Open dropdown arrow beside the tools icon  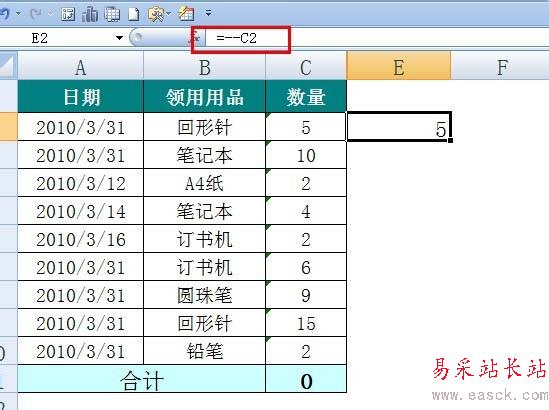click(x=168, y=13)
